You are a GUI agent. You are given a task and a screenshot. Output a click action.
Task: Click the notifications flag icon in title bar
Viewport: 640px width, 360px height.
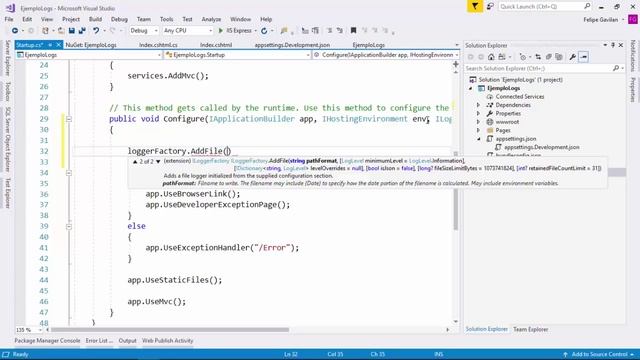475,7
